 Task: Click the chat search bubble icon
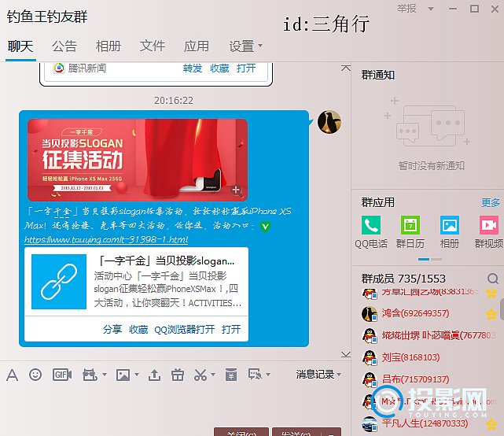(x=256, y=374)
